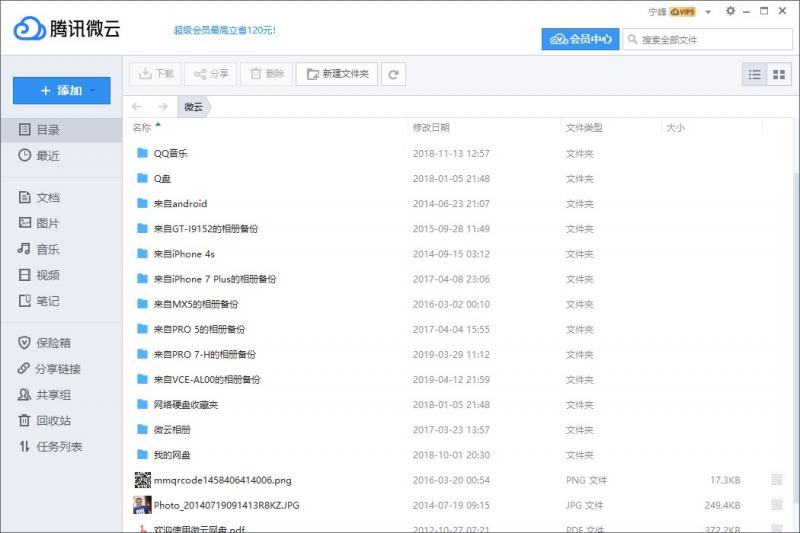Screen dimensions: 800x533
Task: Select the 17.3KB size cell
Action: point(725,480)
